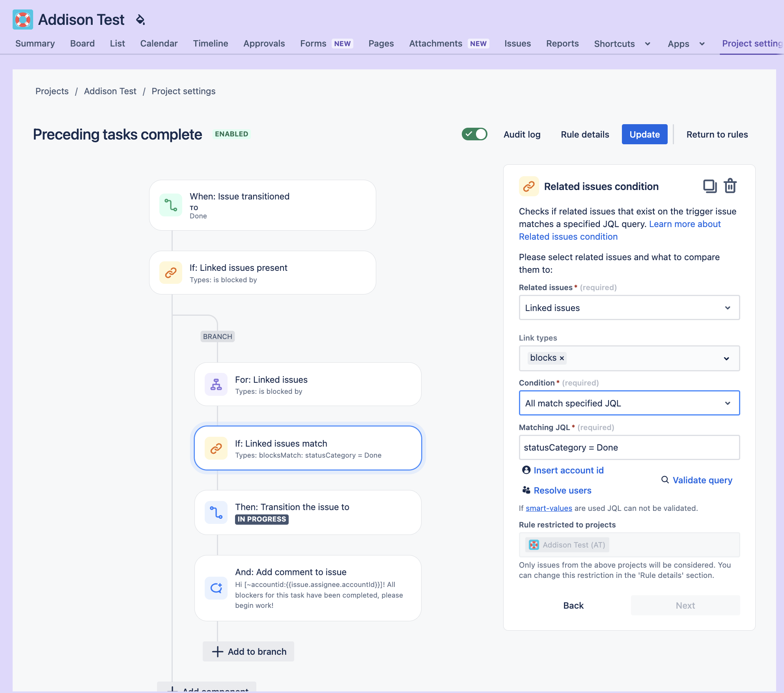Open the Condition dropdown
This screenshot has width=784, height=693.
pos(629,403)
